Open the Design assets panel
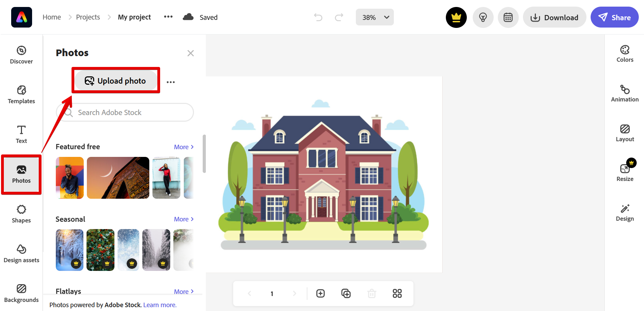The height and width of the screenshot is (311, 644). (x=21, y=254)
